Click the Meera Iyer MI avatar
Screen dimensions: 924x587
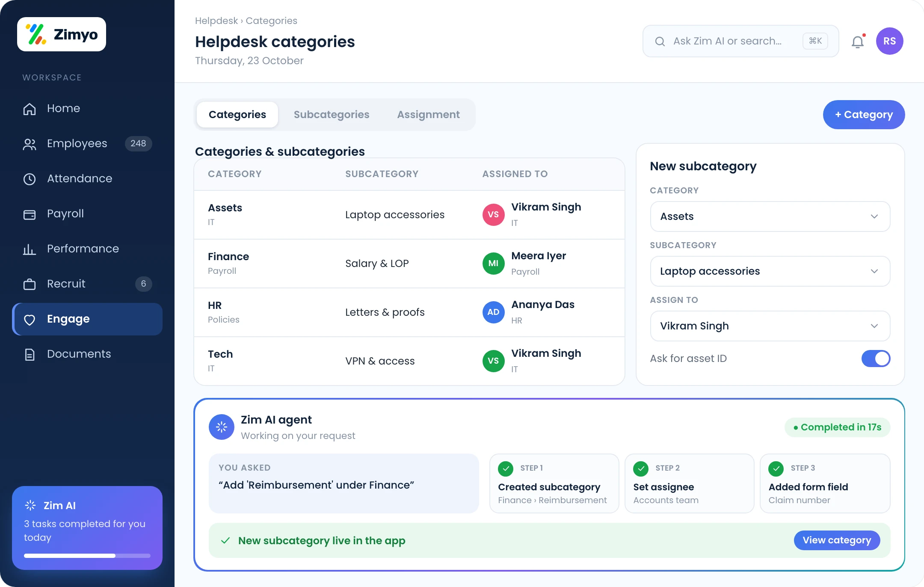click(x=493, y=264)
